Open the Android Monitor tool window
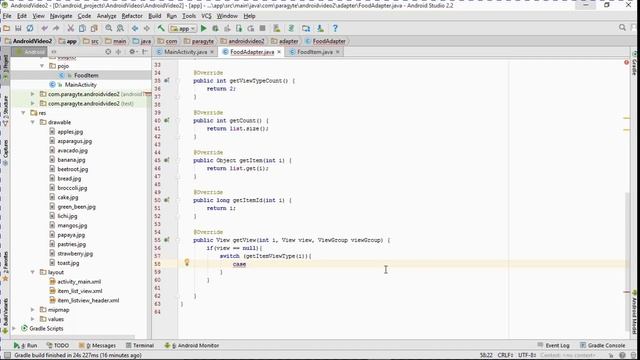Viewport: 640px width, 360px height. click(x=191, y=345)
